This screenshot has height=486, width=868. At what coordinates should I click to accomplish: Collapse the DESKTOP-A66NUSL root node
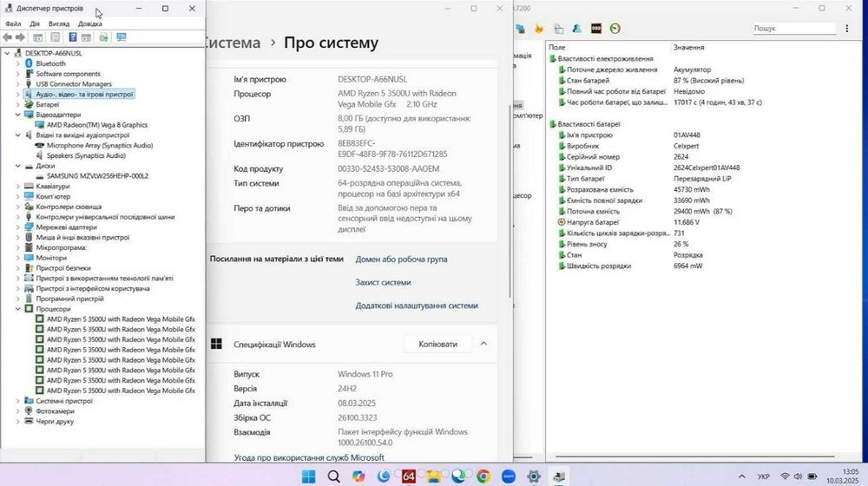click(x=7, y=54)
